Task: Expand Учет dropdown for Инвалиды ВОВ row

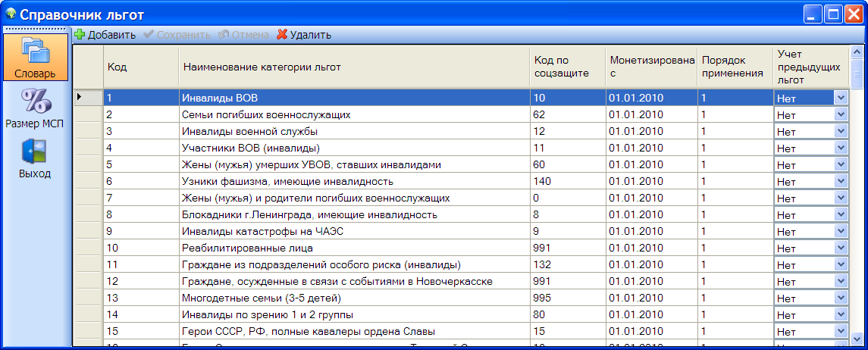Action: [x=840, y=98]
